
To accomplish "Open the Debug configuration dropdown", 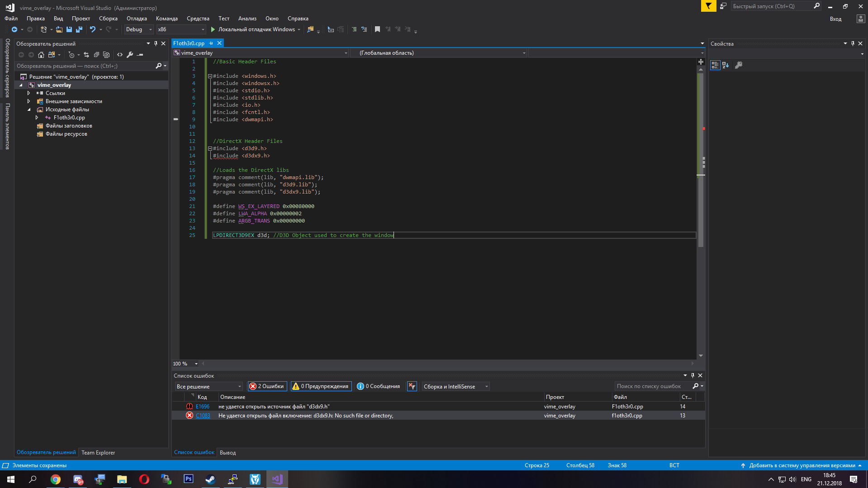I will pos(139,29).
